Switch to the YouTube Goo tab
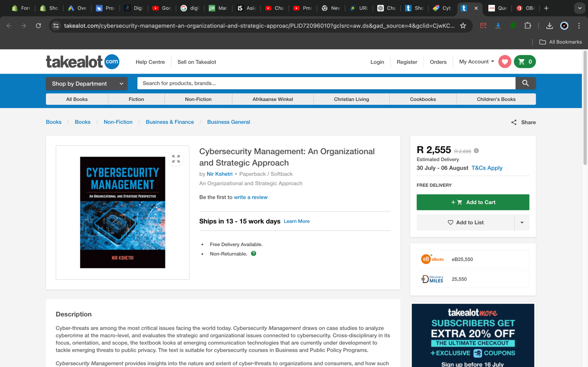The width and height of the screenshot is (588, 367). click(162, 8)
